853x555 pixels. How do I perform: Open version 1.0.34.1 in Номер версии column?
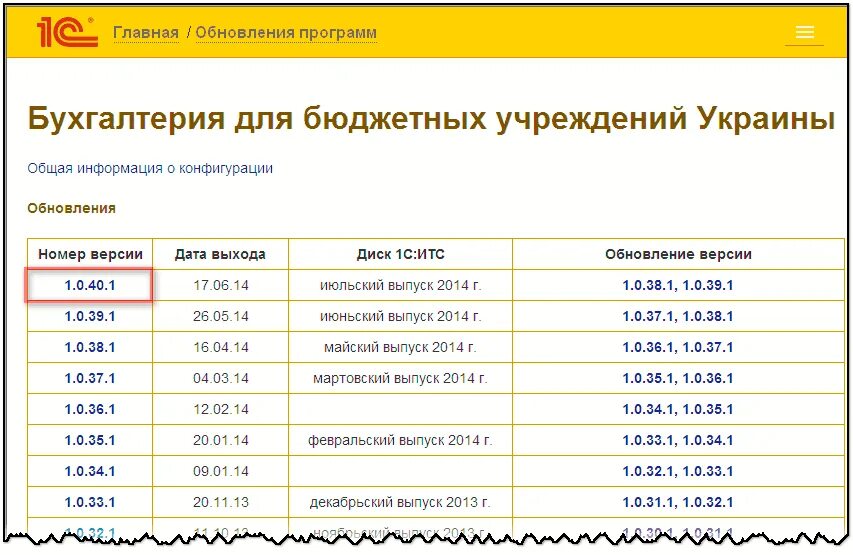point(90,471)
